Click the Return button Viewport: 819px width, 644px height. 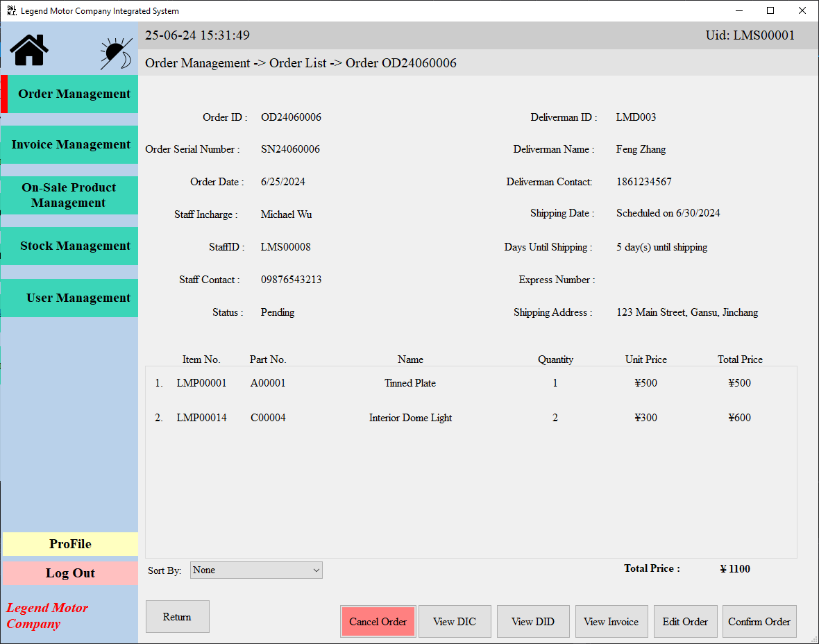(177, 616)
